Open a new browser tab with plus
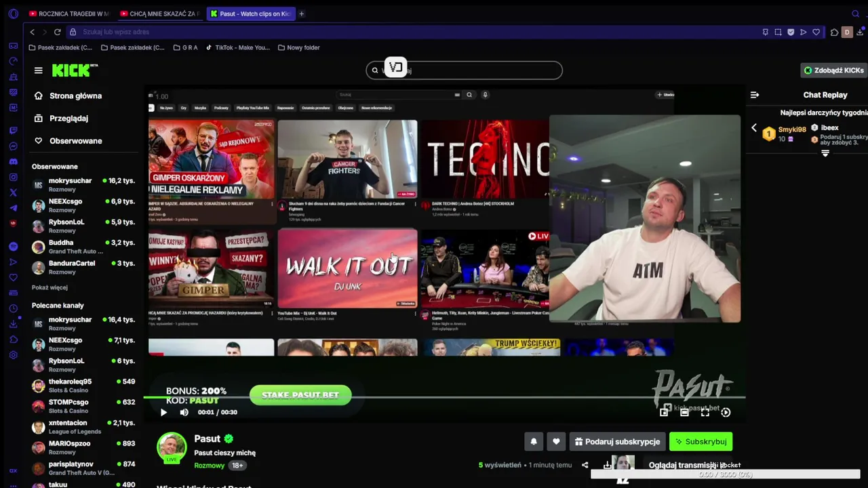 point(302,14)
